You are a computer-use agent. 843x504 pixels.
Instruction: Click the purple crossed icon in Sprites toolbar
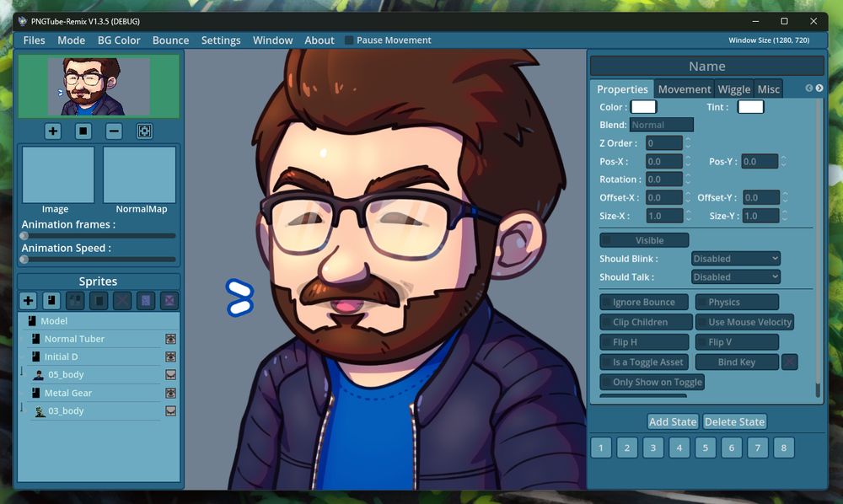coord(169,301)
